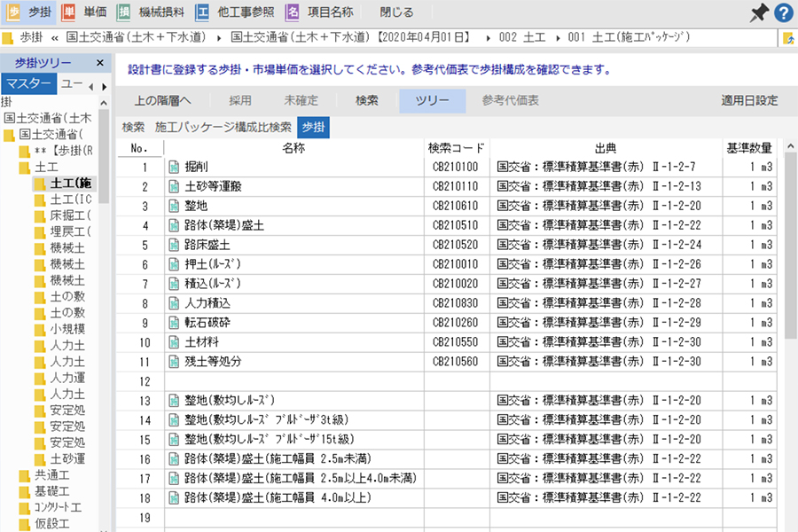Viewport: 798px width, 532px height.
Task: Click the 採用 button
Action: (x=240, y=101)
